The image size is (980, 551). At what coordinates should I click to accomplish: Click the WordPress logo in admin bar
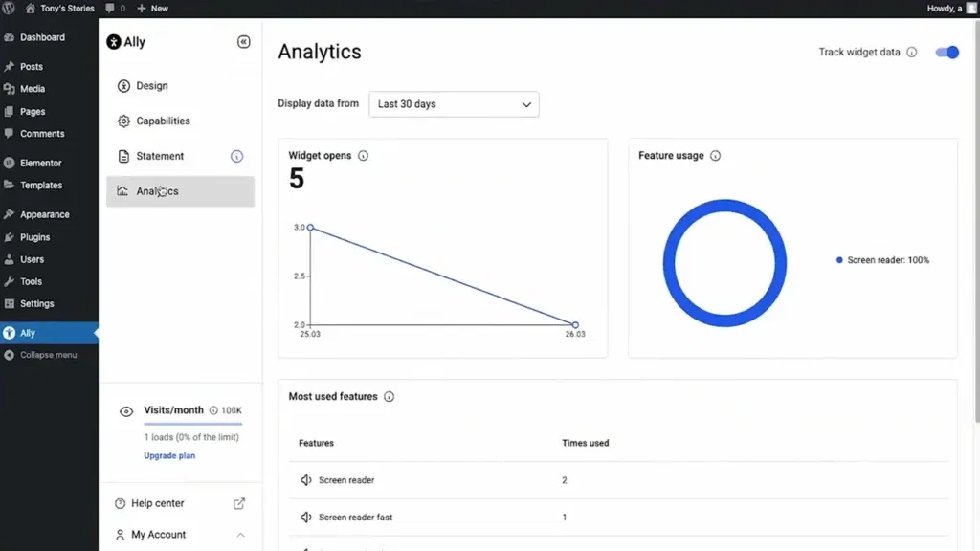pyautogui.click(x=10, y=8)
